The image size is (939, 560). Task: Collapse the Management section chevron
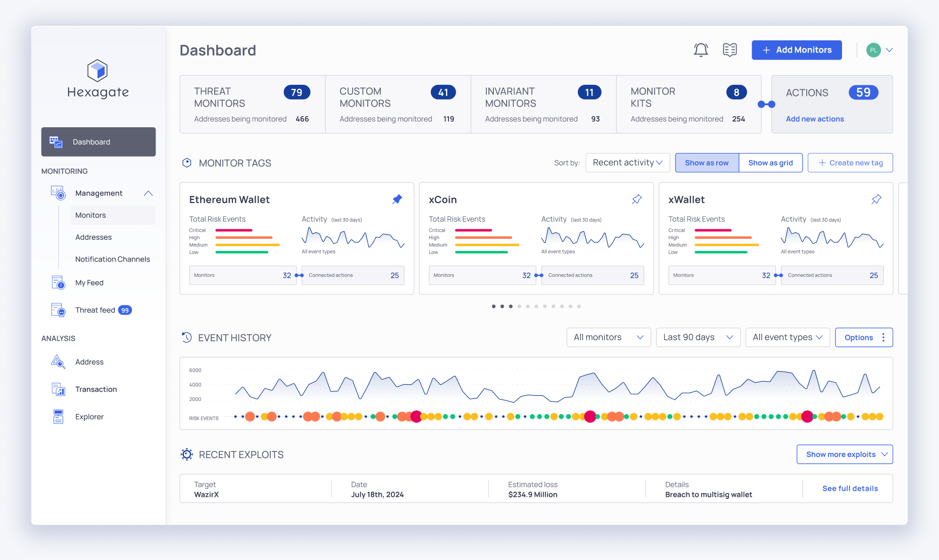[x=148, y=193]
